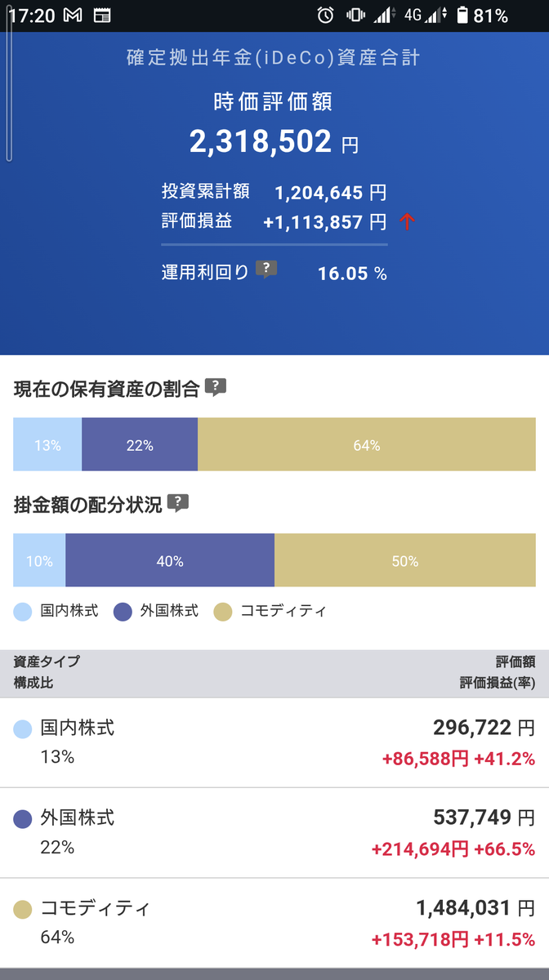Screen dimensions: 549x980
Task: Tap the 外国株式 legend label
Action: (x=169, y=611)
